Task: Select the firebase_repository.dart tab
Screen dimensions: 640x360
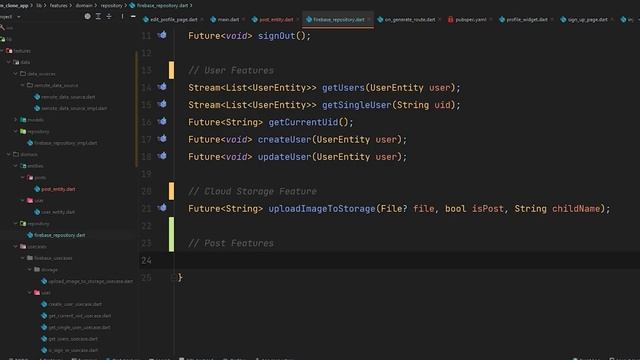Action: click(x=338, y=19)
